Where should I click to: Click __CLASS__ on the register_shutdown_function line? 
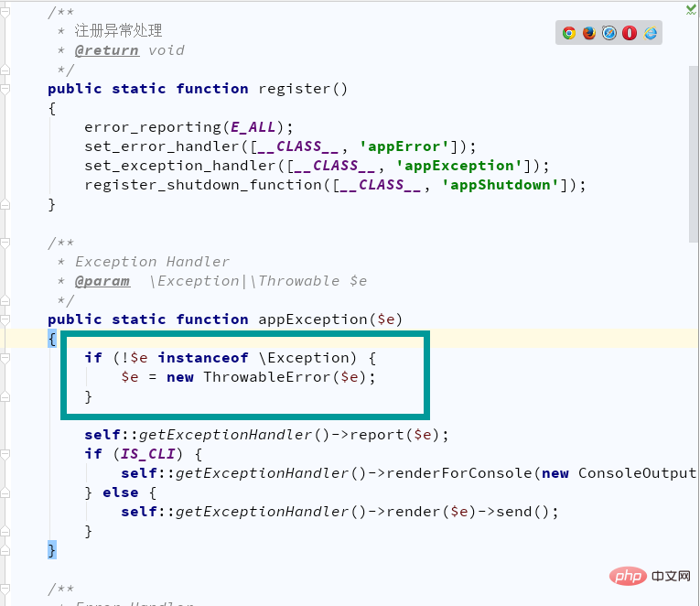point(381,185)
